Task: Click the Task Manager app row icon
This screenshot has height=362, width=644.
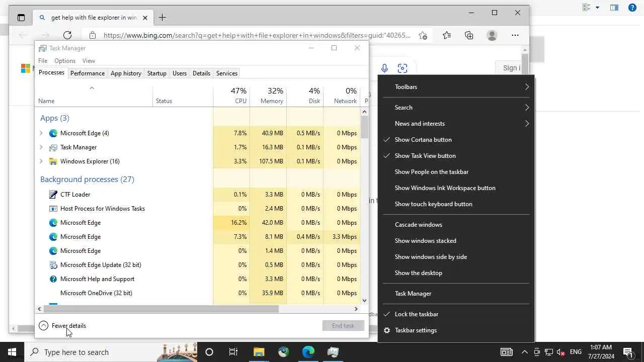Action: (x=53, y=147)
